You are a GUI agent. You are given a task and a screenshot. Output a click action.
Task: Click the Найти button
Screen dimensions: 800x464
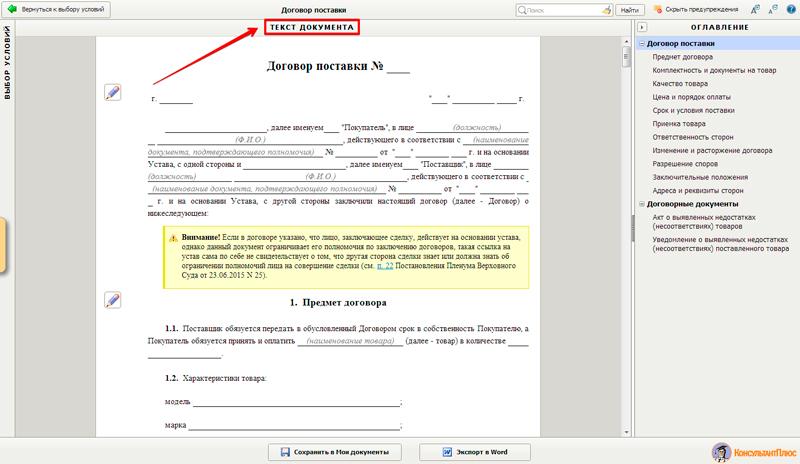click(x=630, y=10)
